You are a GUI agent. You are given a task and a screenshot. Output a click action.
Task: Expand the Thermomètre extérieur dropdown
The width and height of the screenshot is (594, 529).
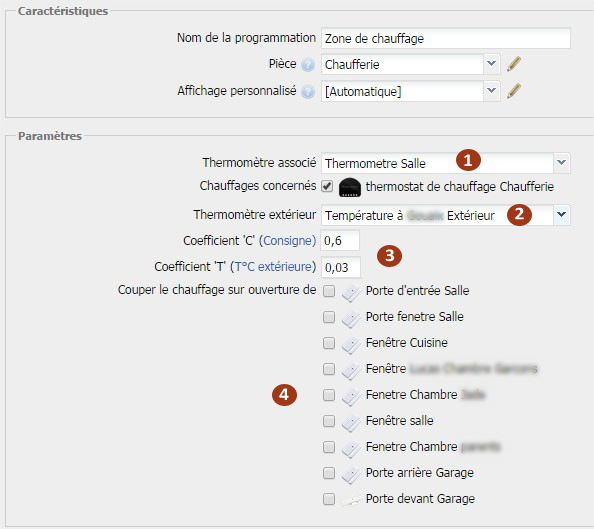tap(562, 215)
